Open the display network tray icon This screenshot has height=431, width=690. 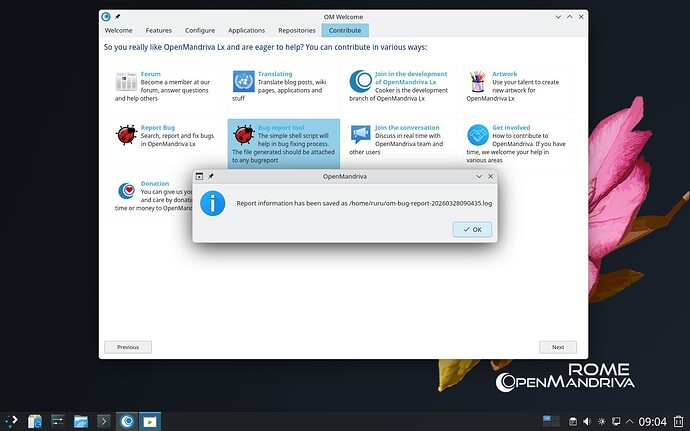point(616,422)
